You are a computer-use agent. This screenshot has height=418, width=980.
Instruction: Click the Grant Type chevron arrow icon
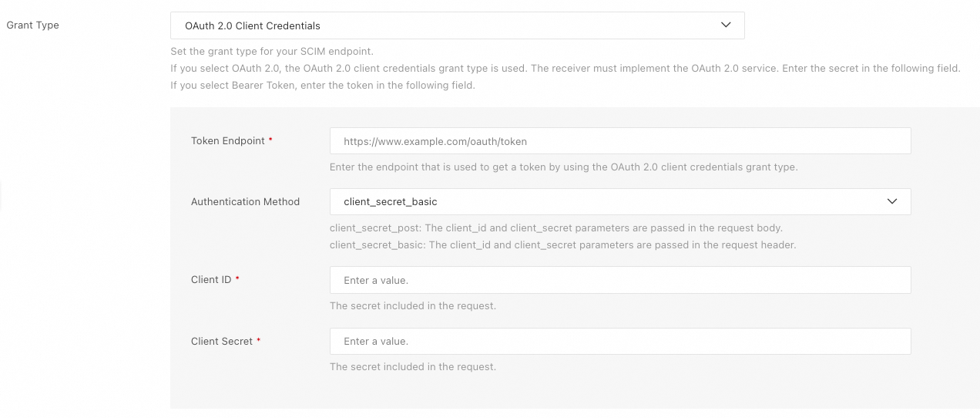coord(725,25)
